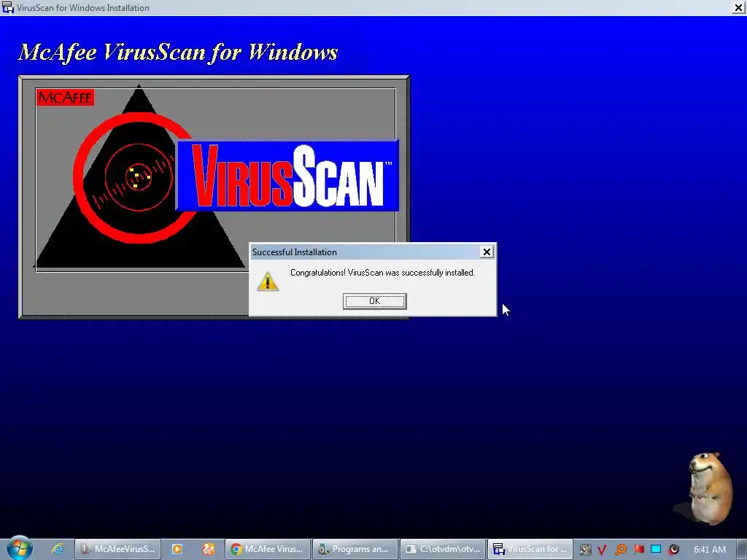
Task: Open the orange browser taskbar icon
Action: [209, 549]
